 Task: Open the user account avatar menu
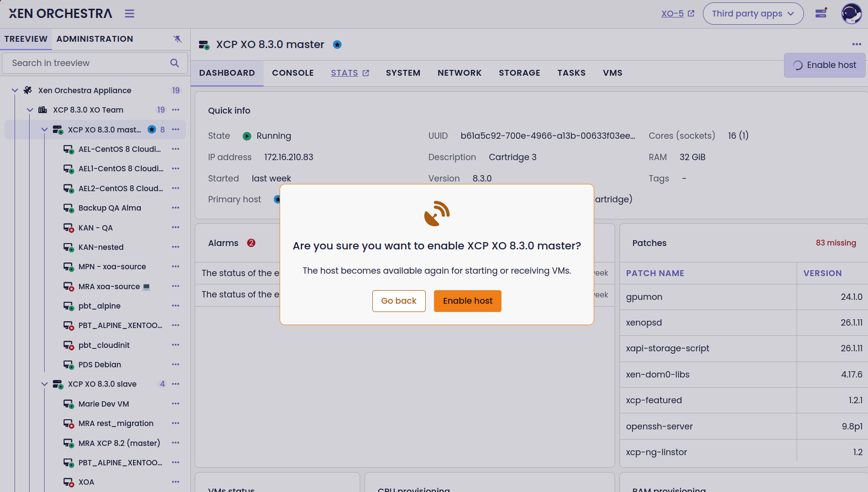tap(851, 14)
